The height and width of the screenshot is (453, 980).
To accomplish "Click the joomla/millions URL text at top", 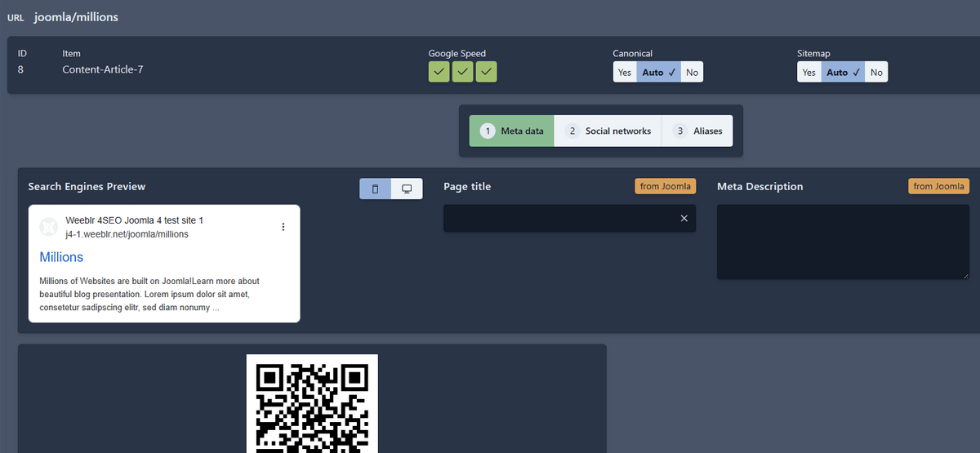I will [x=76, y=17].
